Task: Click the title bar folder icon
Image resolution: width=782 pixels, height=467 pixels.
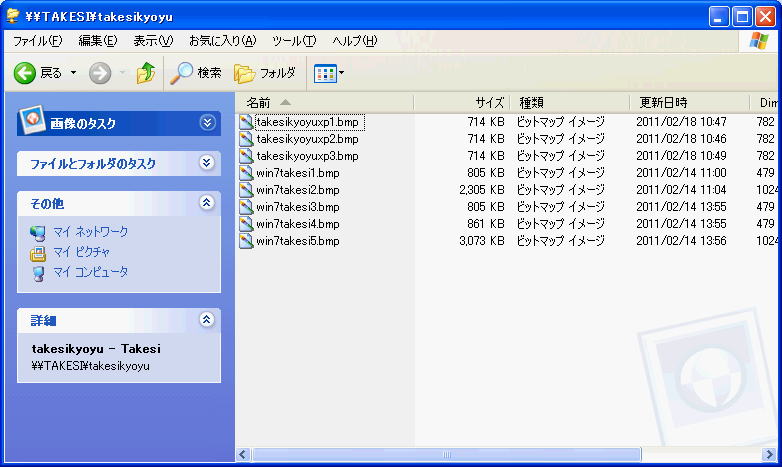Action: coord(12,16)
